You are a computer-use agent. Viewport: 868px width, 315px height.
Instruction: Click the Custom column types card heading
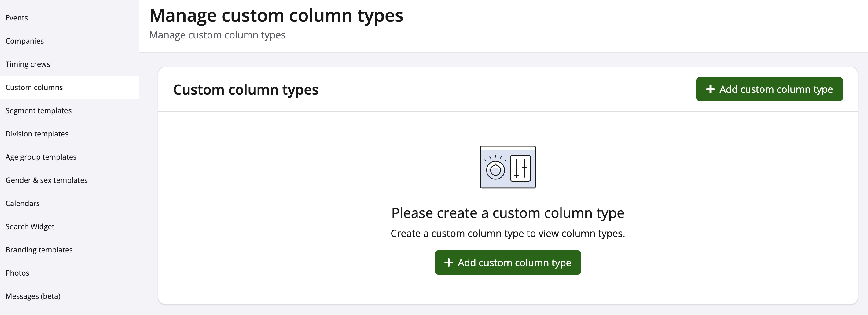(x=245, y=90)
